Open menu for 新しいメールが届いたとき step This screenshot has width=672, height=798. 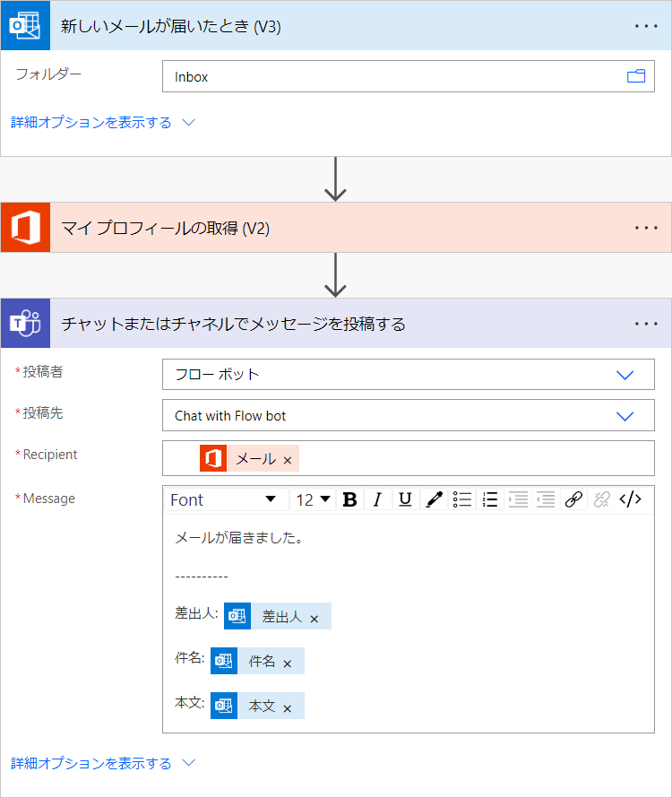[646, 26]
